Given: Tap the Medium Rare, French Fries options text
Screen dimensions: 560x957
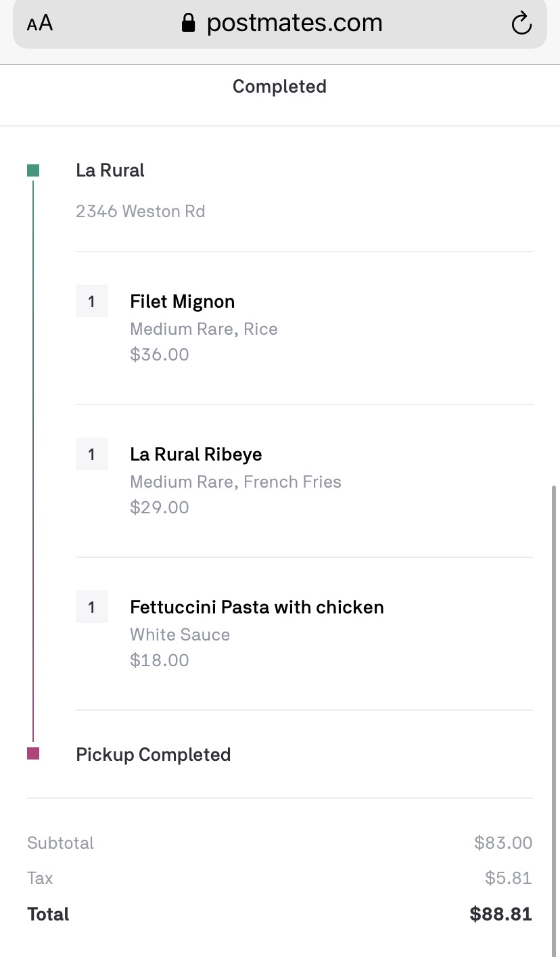Looking at the screenshot, I should [x=235, y=482].
